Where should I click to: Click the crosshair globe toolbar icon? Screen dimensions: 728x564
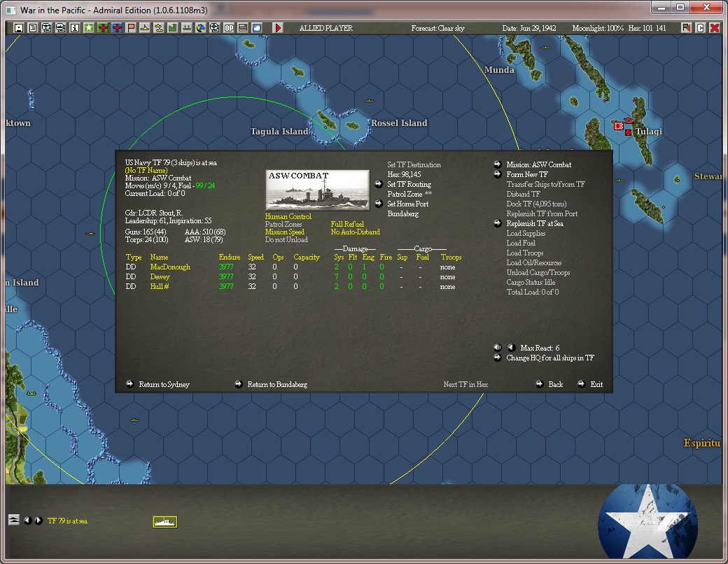(214, 28)
